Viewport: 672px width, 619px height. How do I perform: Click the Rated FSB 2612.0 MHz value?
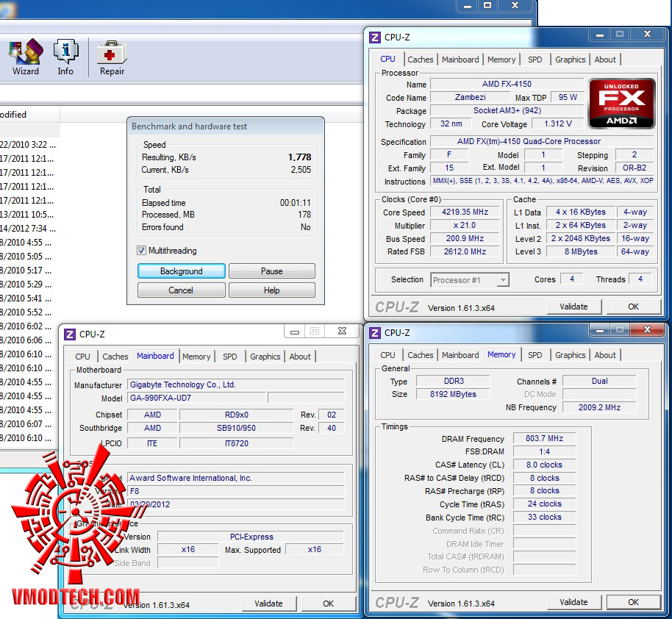(465, 251)
